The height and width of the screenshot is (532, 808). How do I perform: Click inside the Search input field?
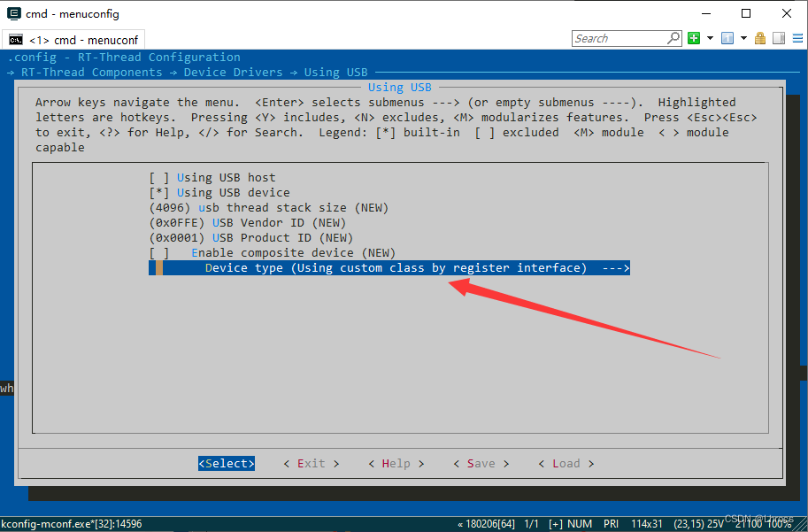(619, 38)
